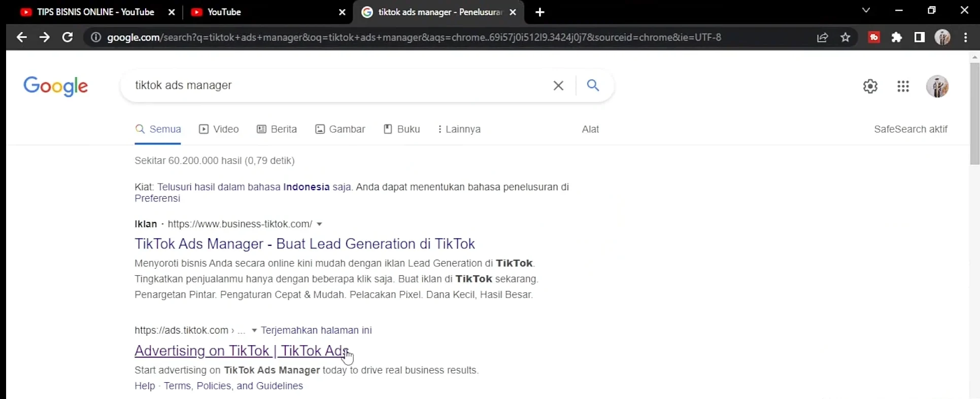Share this page icon in address bar
The image size is (980, 399).
823,37
